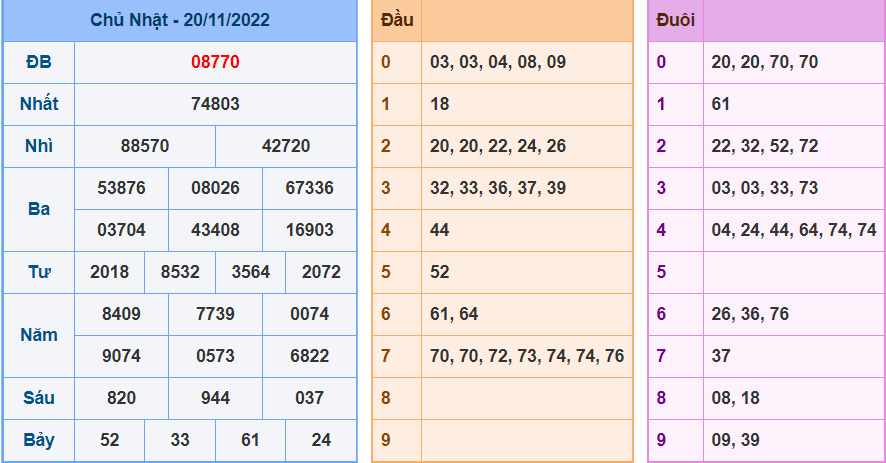Click sixth prize number 944

pos(215,398)
